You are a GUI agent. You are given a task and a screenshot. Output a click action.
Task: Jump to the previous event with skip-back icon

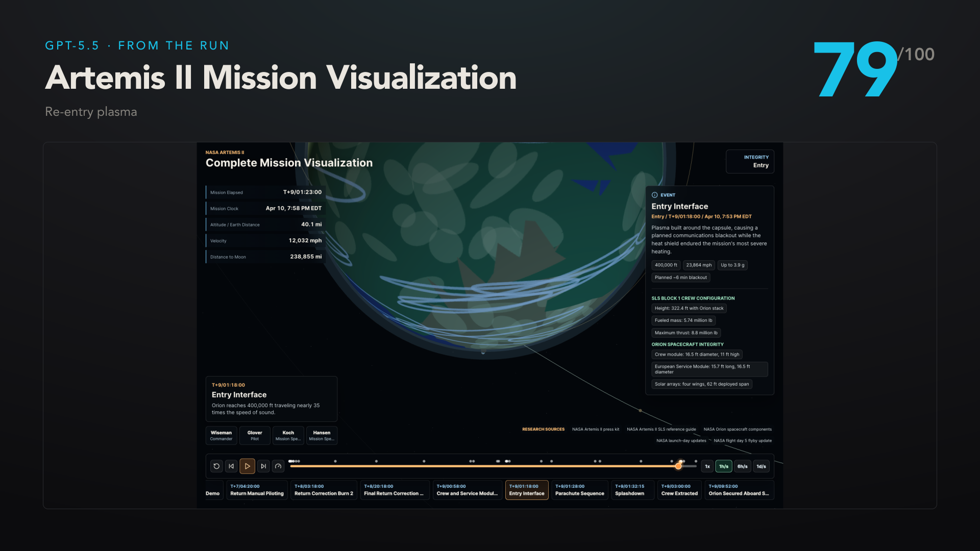(x=231, y=466)
